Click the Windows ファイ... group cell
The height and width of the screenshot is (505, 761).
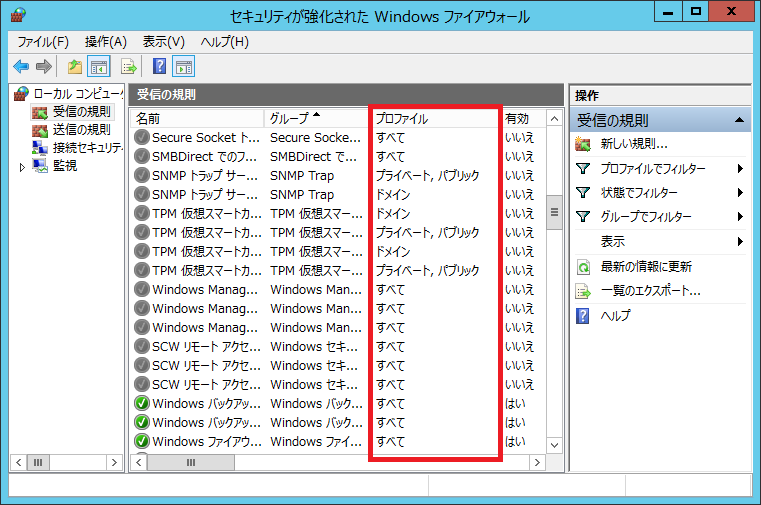coord(316,441)
